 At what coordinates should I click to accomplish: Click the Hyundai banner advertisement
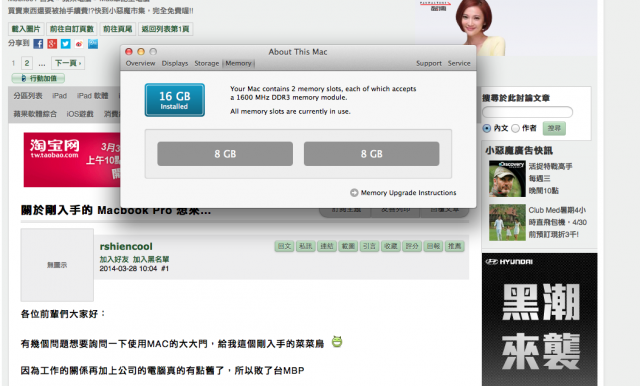click(540, 319)
